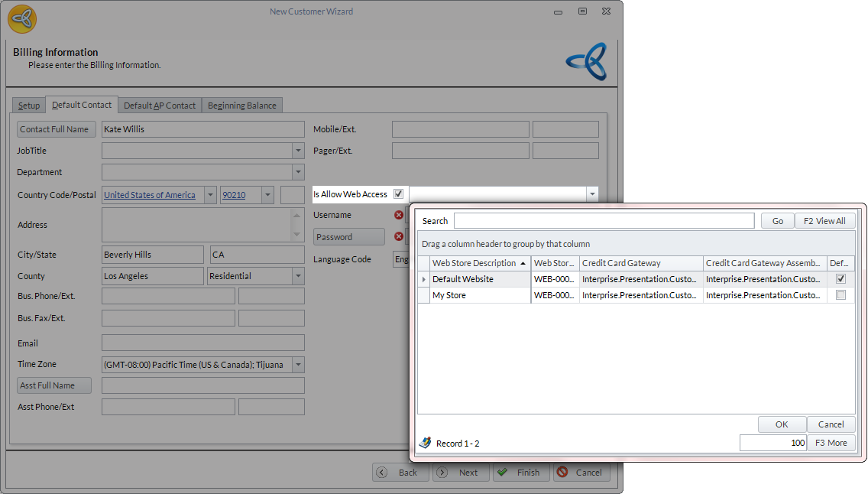Toggle Default checkbox for Default Website row
This screenshot has height=494, width=868.
[840, 279]
